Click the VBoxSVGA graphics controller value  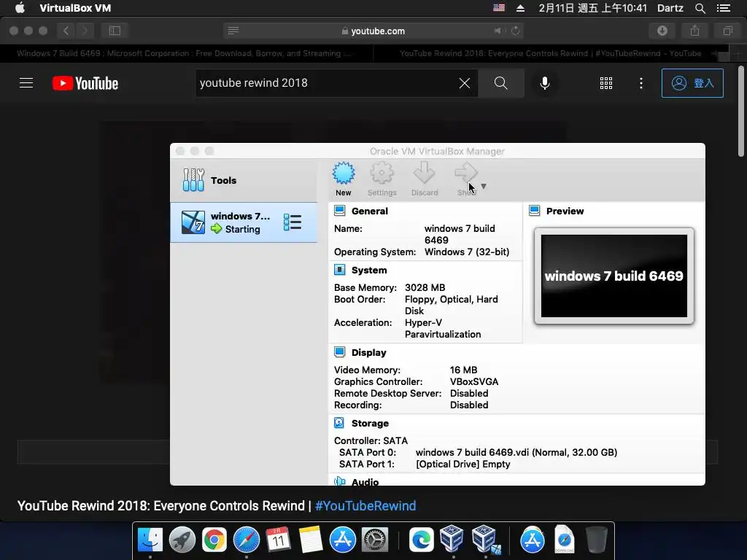click(x=474, y=382)
